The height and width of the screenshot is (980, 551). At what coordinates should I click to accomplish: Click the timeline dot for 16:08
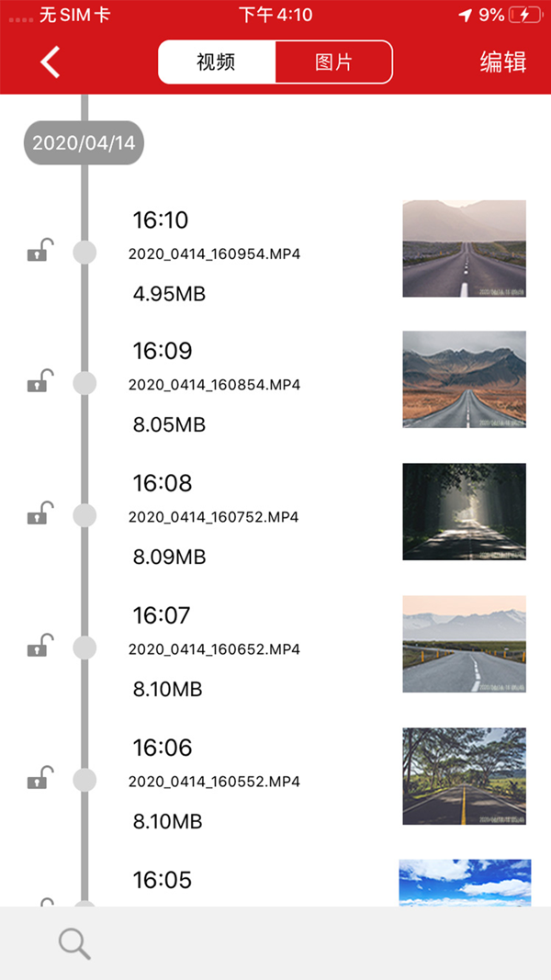(x=84, y=515)
